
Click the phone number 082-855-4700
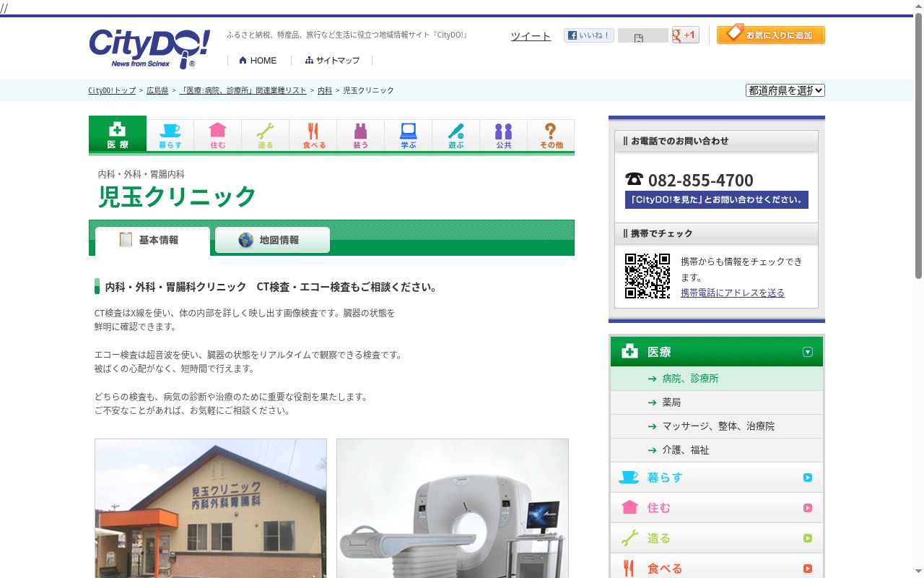[700, 180]
